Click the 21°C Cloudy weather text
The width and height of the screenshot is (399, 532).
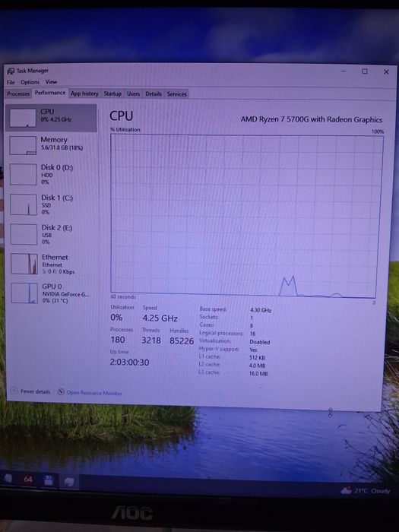[x=372, y=491]
